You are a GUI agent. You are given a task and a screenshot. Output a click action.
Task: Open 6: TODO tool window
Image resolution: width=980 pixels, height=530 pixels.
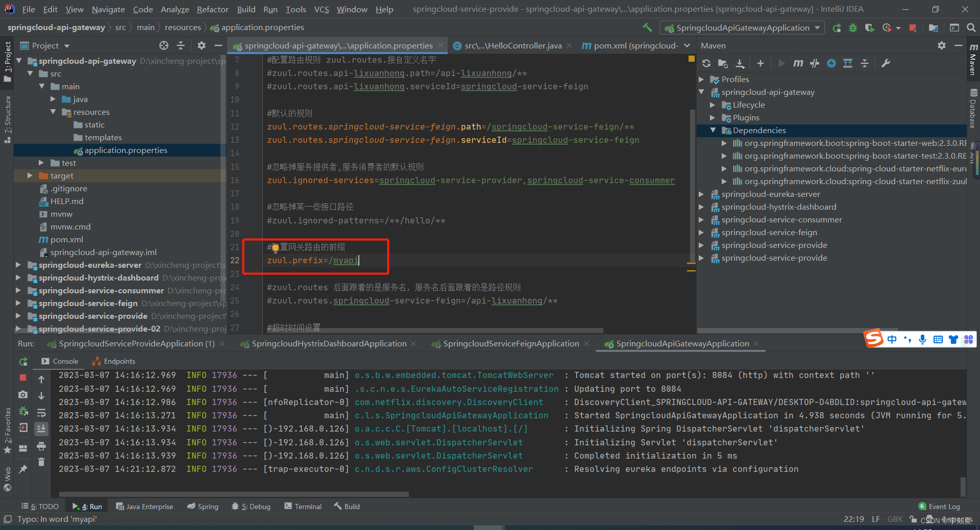tap(40, 506)
